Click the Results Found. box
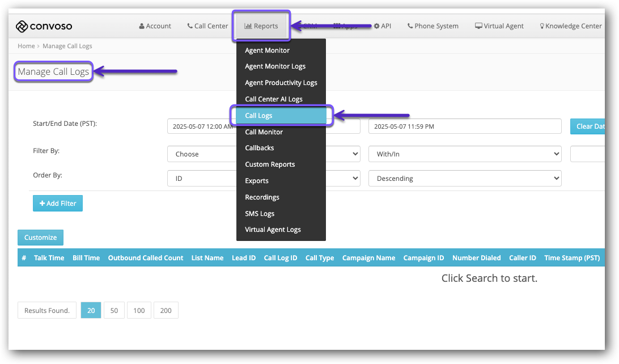Screen dimensions: 619x364 pos(47,310)
